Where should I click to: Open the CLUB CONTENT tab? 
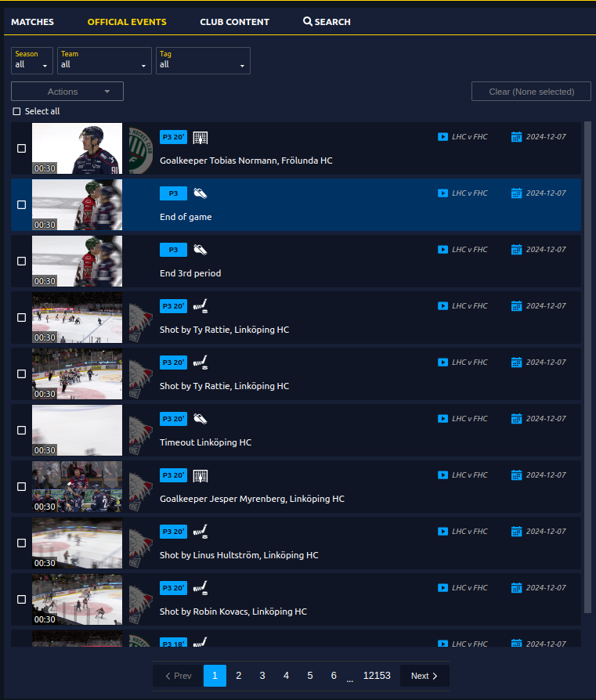[x=234, y=22]
